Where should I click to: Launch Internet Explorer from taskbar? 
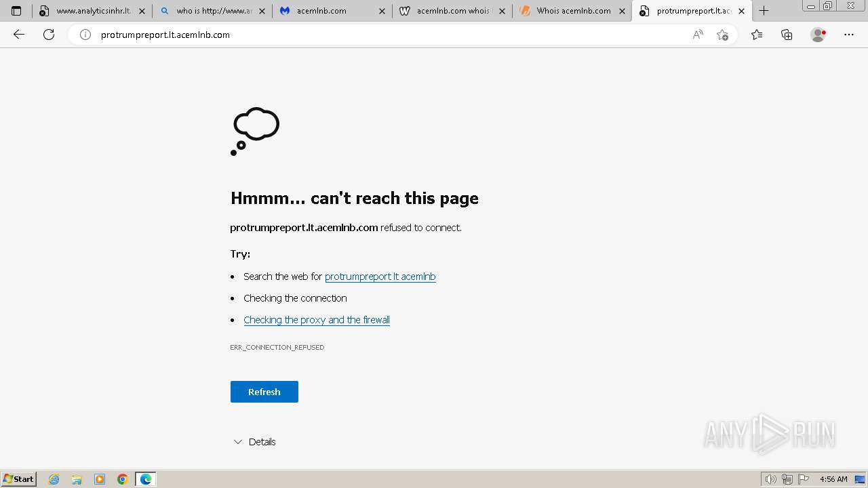coord(54,479)
